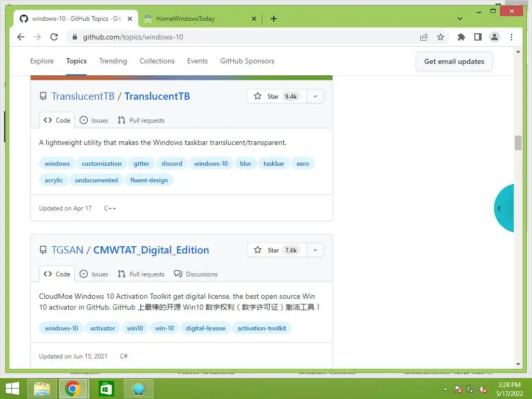Select the undocumented topic tag
This screenshot has height=399, width=532.
coord(96,180)
